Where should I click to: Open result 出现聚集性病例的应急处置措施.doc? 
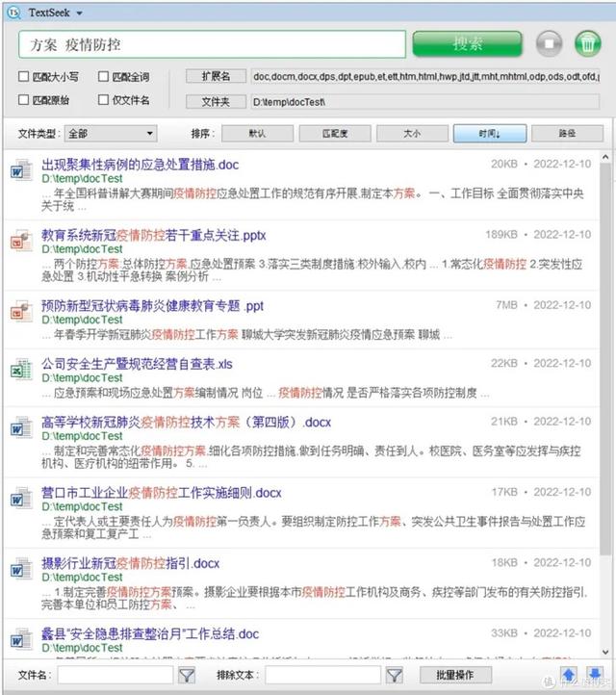click(x=140, y=165)
